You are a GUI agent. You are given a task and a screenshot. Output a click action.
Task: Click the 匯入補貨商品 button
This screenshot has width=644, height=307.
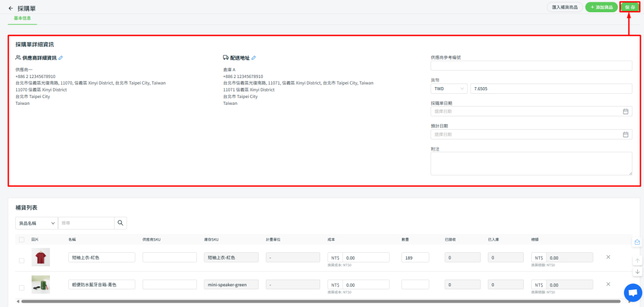click(564, 7)
